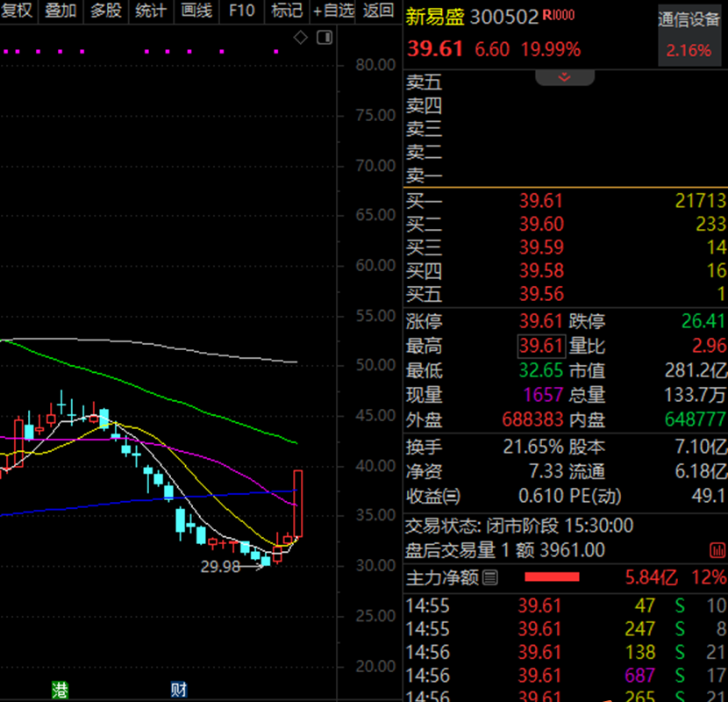Click the 返回 back button
The width and height of the screenshot is (728, 702).
click(378, 11)
